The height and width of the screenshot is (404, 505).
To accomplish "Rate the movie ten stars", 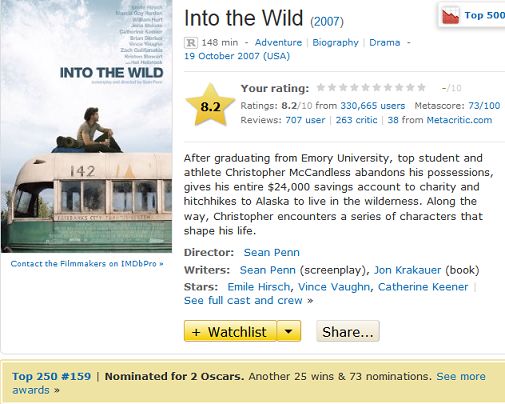I will click(422, 88).
